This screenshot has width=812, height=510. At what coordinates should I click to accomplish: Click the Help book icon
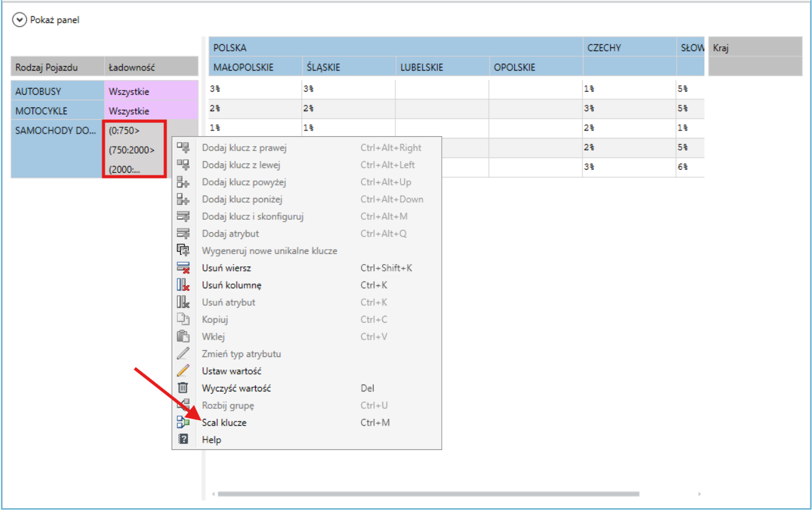pos(183,439)
